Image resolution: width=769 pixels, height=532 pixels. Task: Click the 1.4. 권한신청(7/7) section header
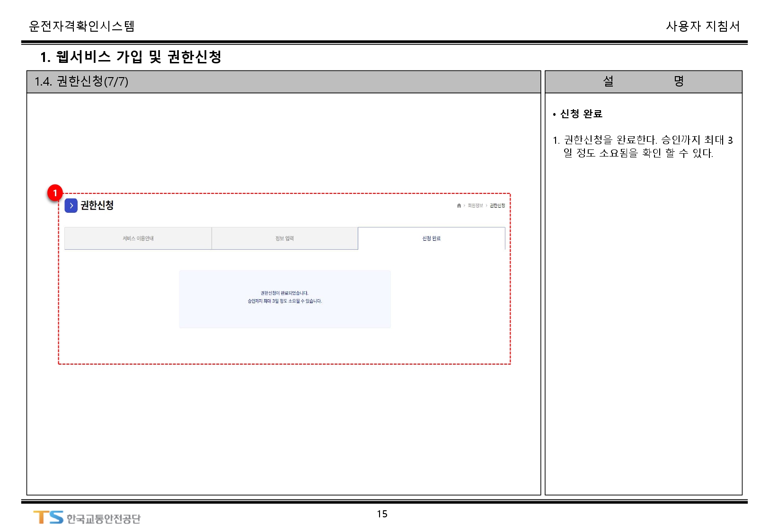pyautogui.click(x=81, y=81)
